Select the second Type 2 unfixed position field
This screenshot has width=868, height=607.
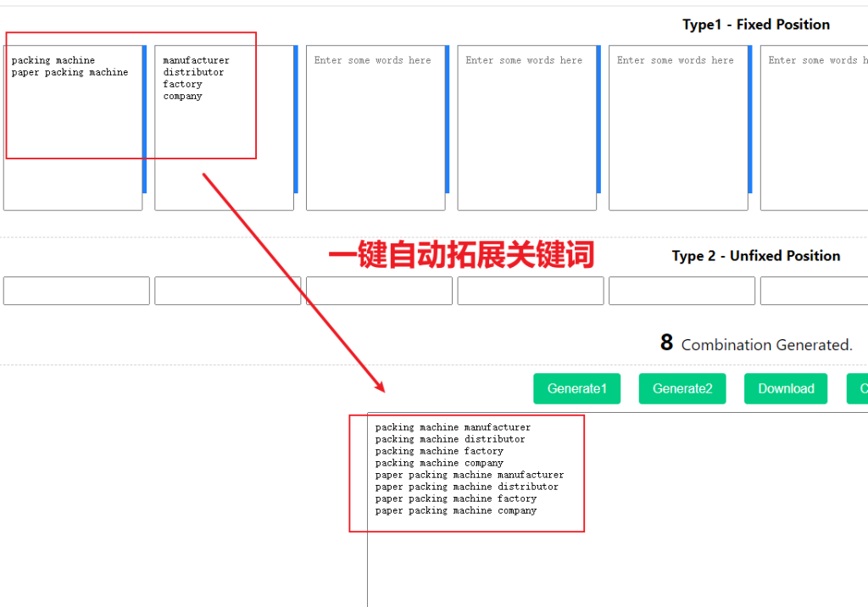tap(227, 291)
